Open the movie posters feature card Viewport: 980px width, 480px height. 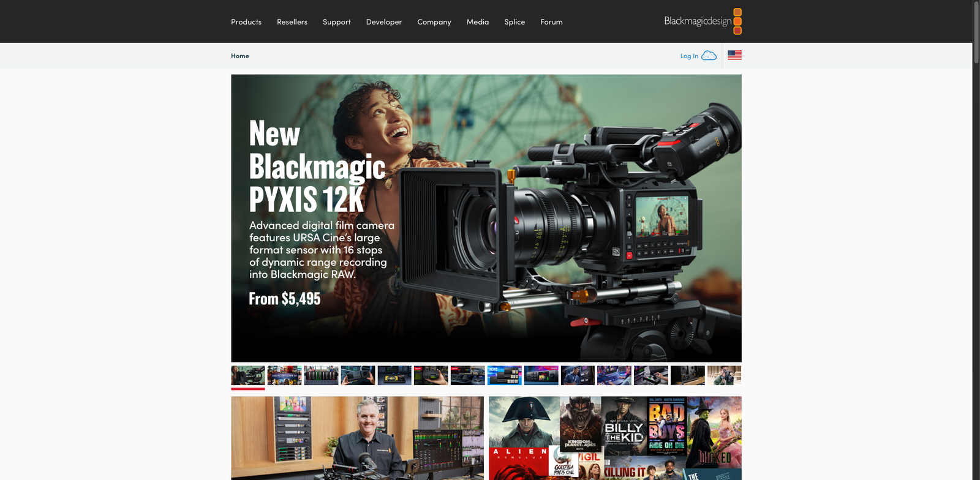tap(615, 438)
